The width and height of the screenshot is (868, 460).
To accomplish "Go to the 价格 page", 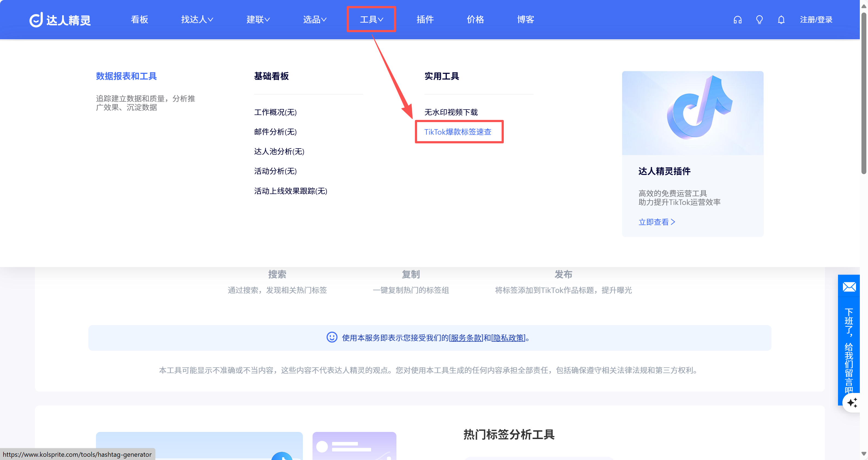I will (475, 20).
